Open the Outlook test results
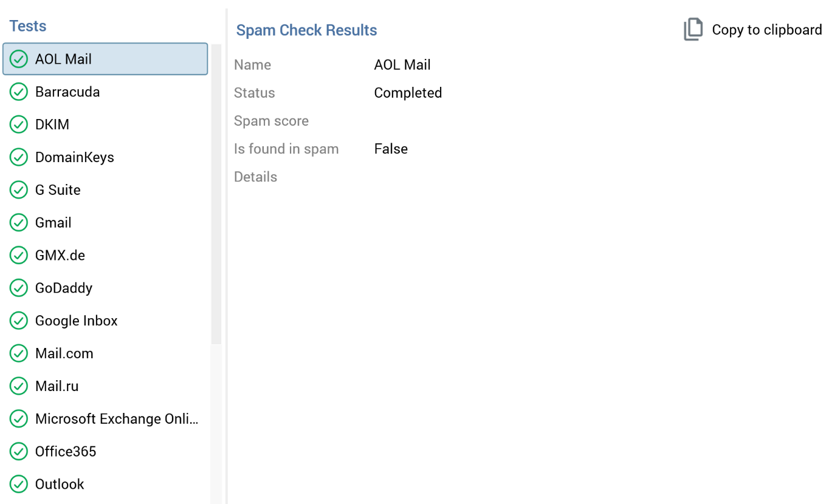The image size is (829, 504). pos(60,485)
